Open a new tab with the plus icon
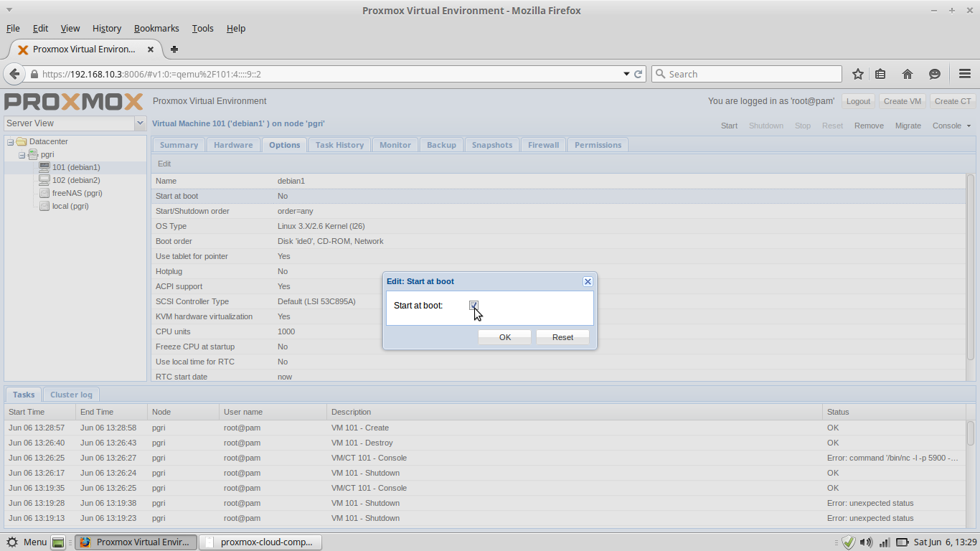 (x=174, y=50)
